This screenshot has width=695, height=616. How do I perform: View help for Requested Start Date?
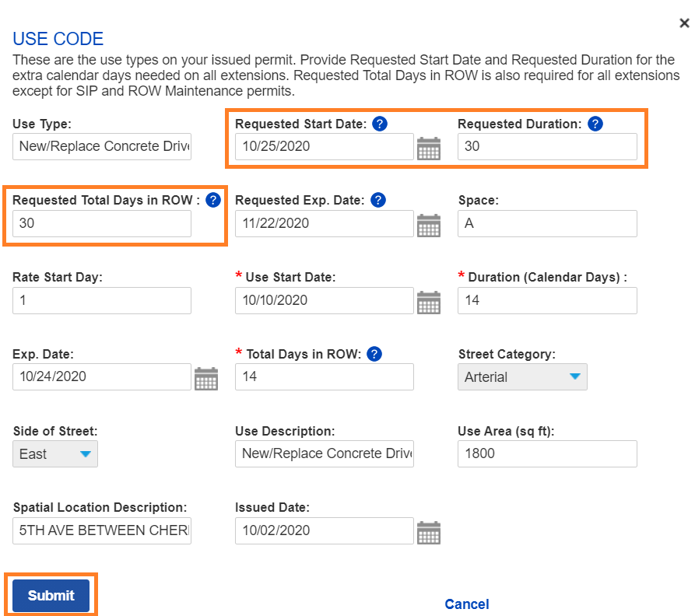click(x=380, y=123)
